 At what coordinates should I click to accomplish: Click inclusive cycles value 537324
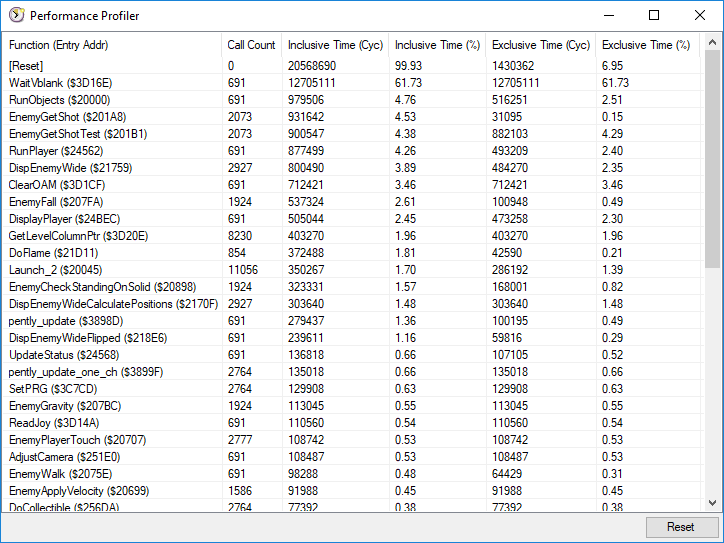tap(306, 202)
